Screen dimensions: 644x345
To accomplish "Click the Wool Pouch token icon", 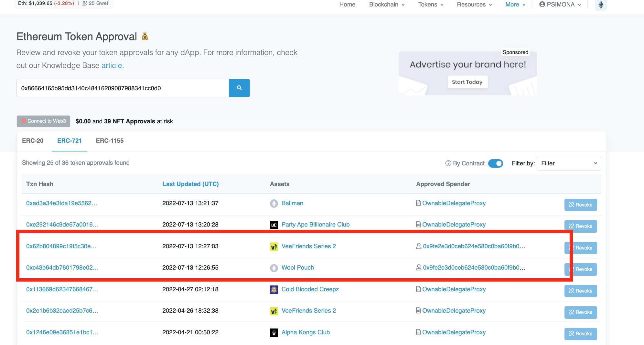I will pos(274,268).
